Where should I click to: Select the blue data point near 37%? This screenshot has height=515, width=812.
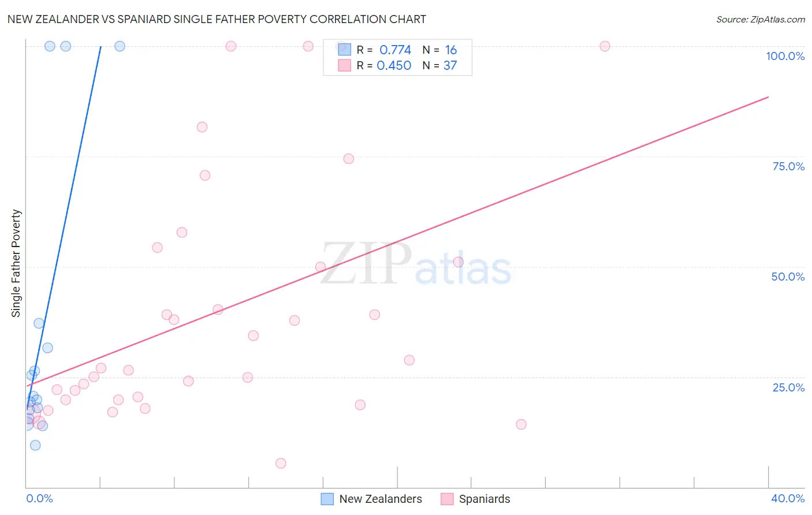tap(39, 323)
